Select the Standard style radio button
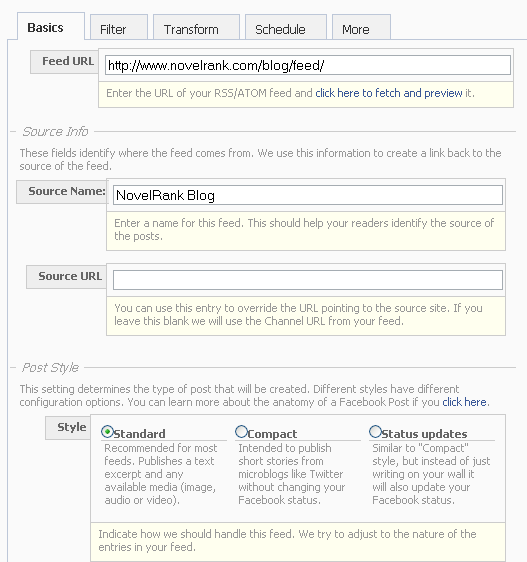Viewport: 527px width, 562px height. click(x=107, y=432)
